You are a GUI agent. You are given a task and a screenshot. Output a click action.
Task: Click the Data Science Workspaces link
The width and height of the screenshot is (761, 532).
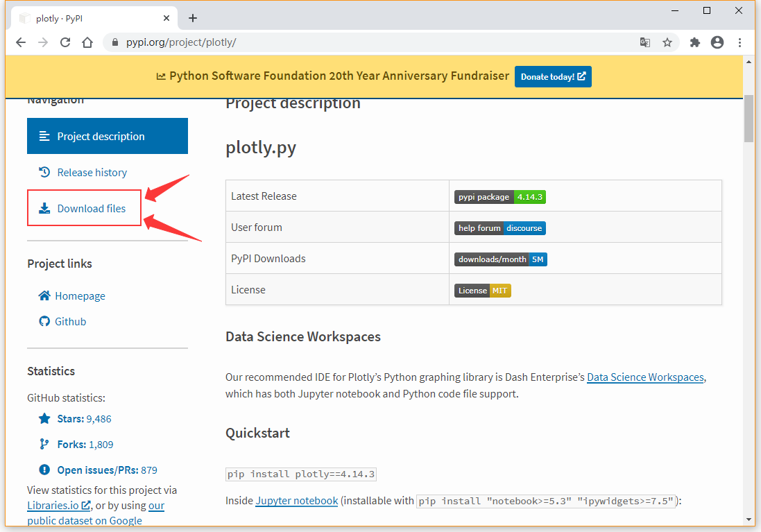[x=645, y=377]
